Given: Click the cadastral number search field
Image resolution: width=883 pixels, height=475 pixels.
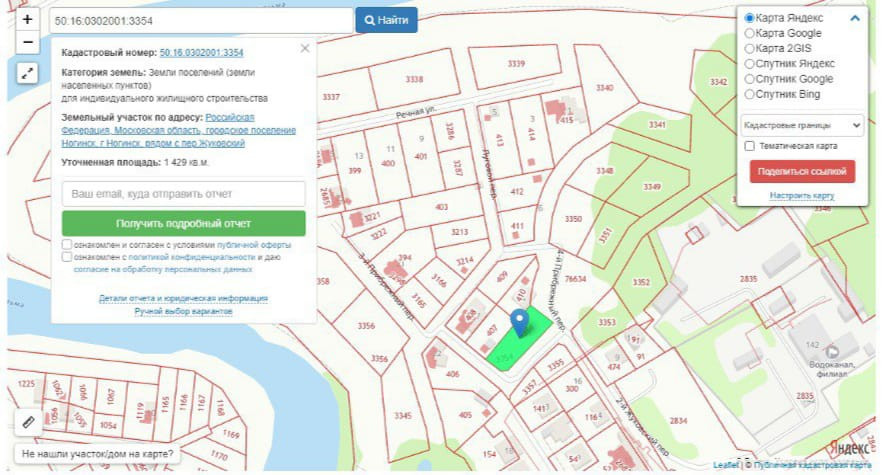Looking at the screenshot, I should [201, 21].
